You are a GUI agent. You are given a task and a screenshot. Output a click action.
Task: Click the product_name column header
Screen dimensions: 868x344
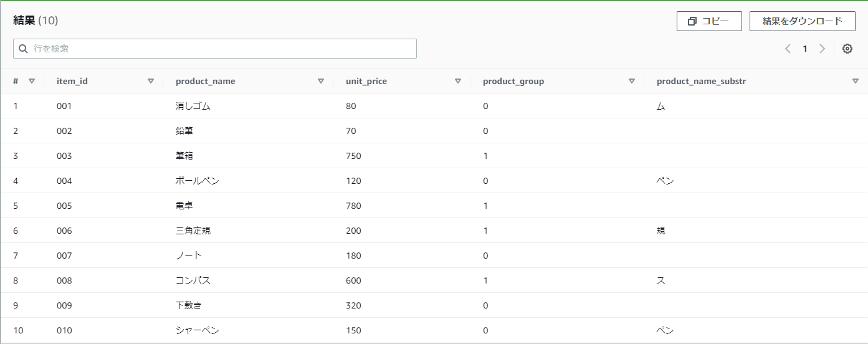pyautogui.click(x=206, y=81)
